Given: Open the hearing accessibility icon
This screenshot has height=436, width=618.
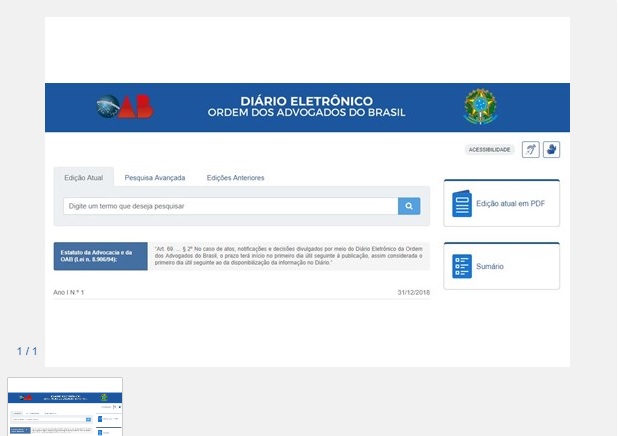Looking at the screenshot, I should (x=531, y=149).
